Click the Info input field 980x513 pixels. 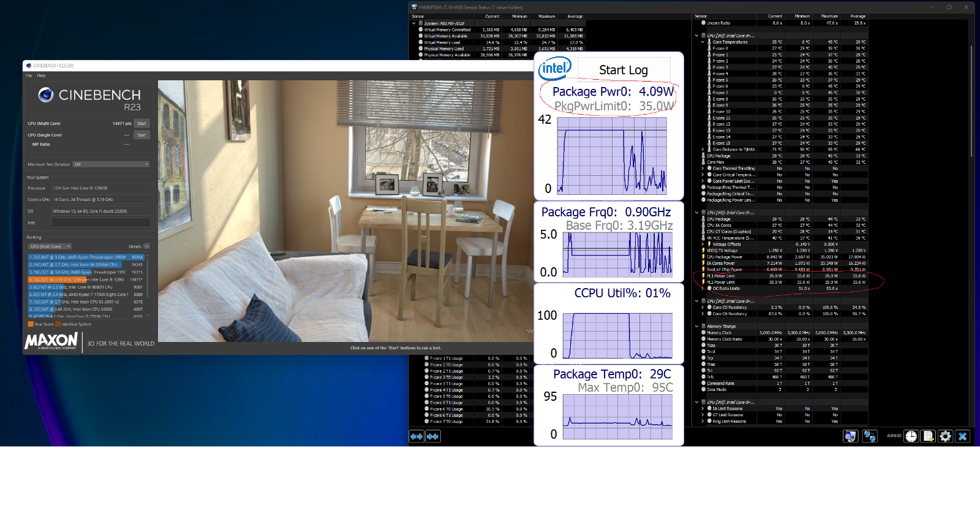pyautogui.click(x=100, y=222)
